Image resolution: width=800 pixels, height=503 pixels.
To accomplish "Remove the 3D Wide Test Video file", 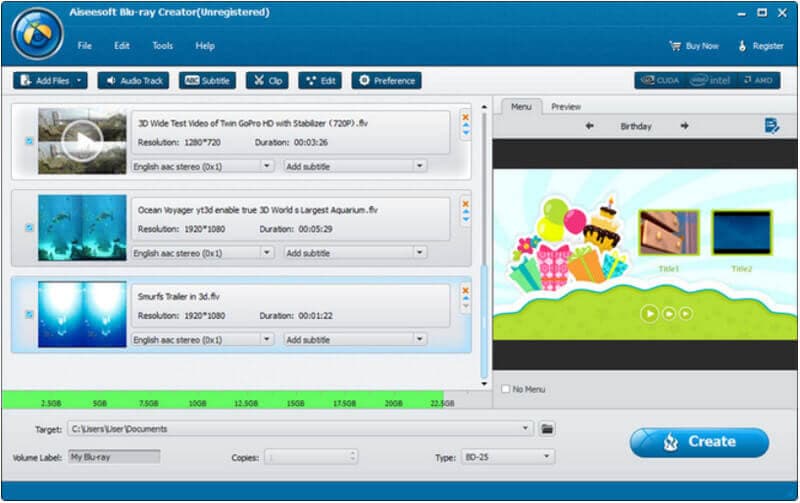I will (x=465, y=117).
